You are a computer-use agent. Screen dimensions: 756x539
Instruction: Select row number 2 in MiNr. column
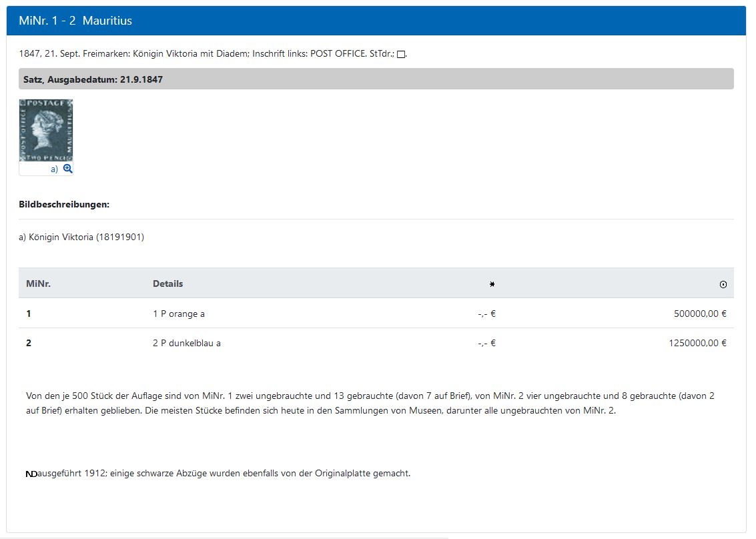[x=29, y=344]
